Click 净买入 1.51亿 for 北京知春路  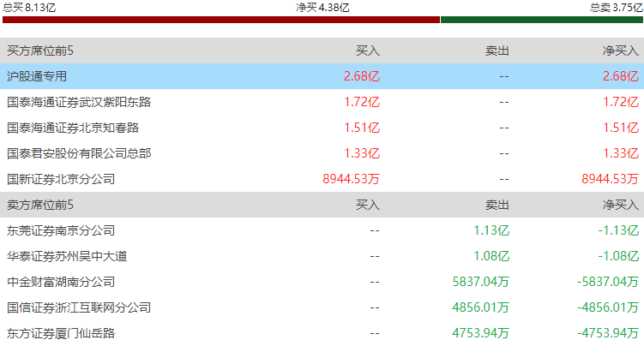pyautogui.click(x=621, y=128)
